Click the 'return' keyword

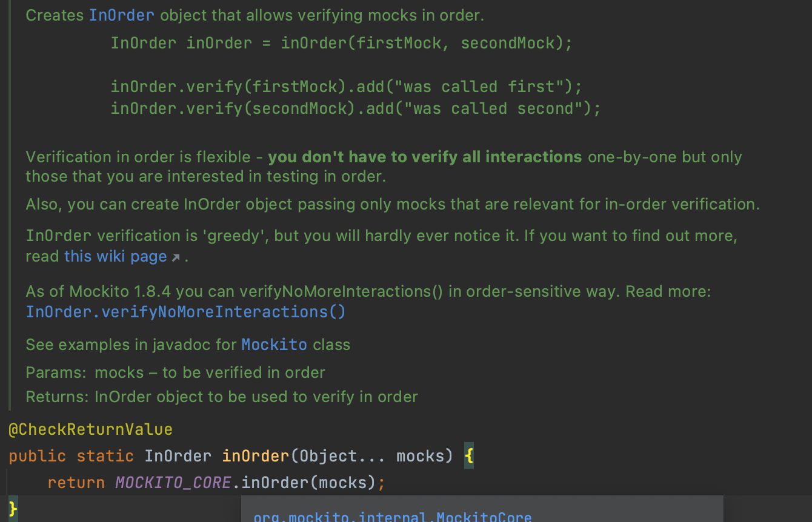pyautogui.click(x=76, y=483)
